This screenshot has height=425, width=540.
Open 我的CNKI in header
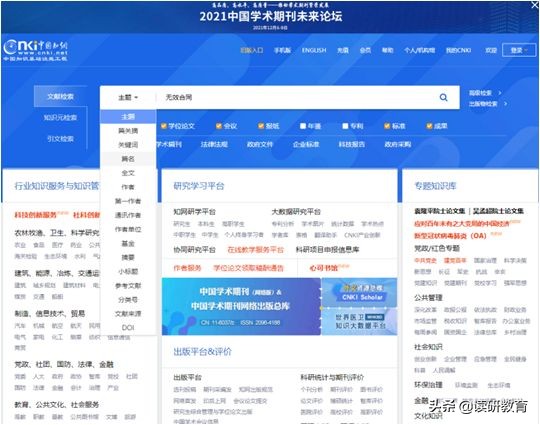pos(458,50)
